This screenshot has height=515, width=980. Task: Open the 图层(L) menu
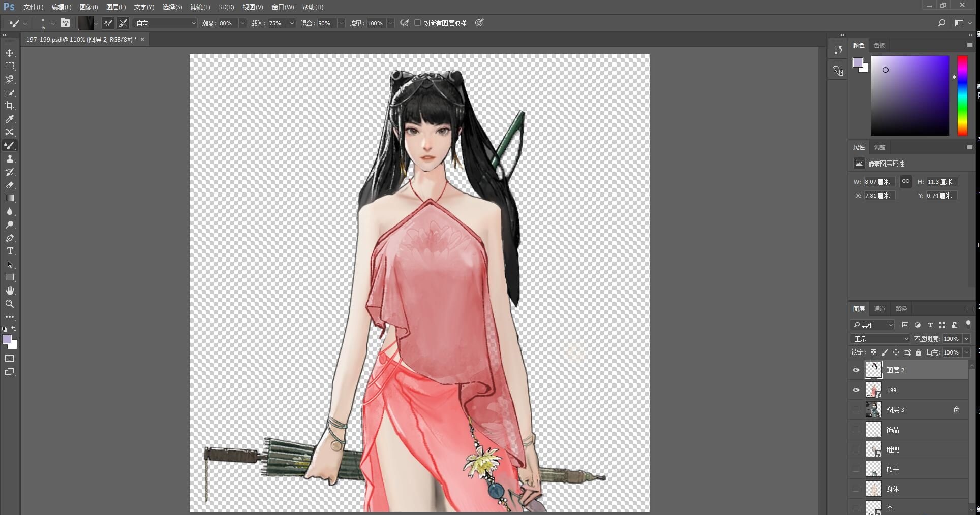116,7
